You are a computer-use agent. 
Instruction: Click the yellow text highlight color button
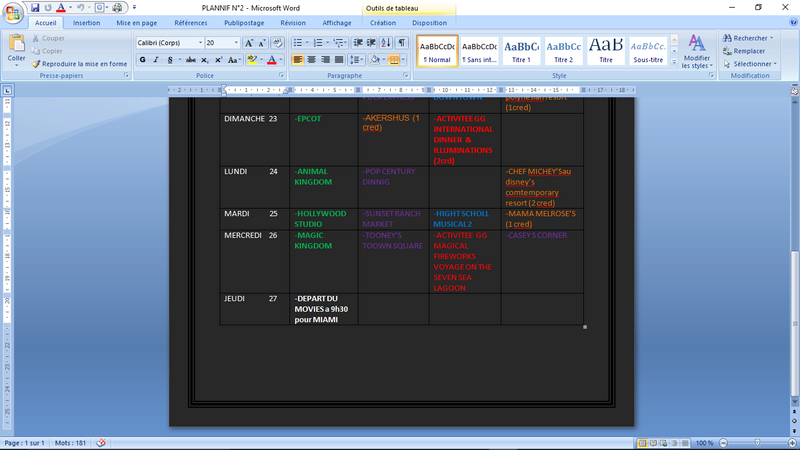coord(252,60)
